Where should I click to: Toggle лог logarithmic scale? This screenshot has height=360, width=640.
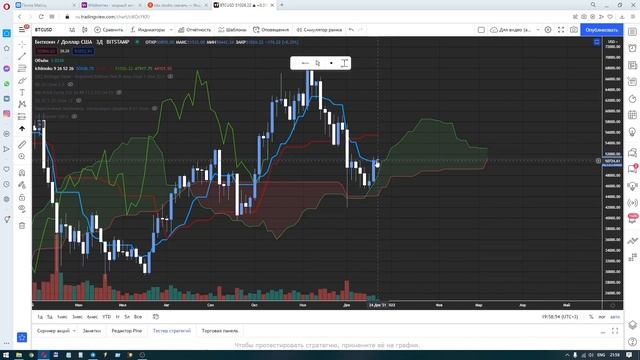coord(602,317)
